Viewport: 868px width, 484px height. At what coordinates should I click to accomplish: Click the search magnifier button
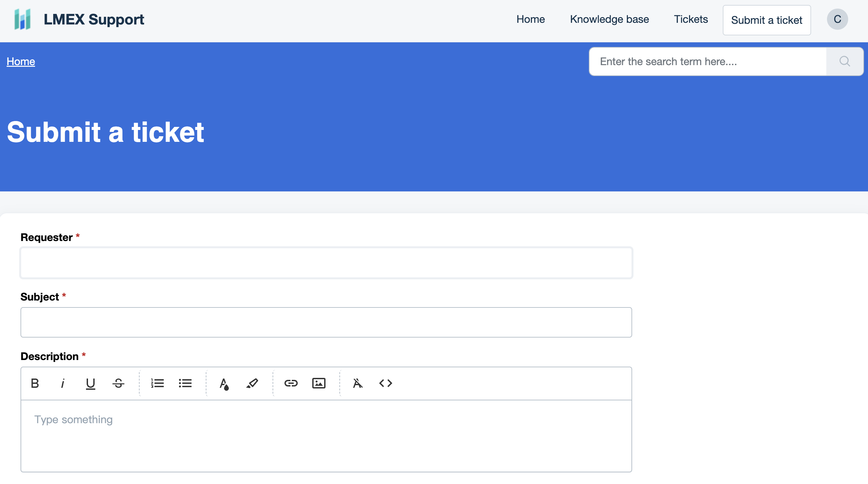tap(845, 61)
